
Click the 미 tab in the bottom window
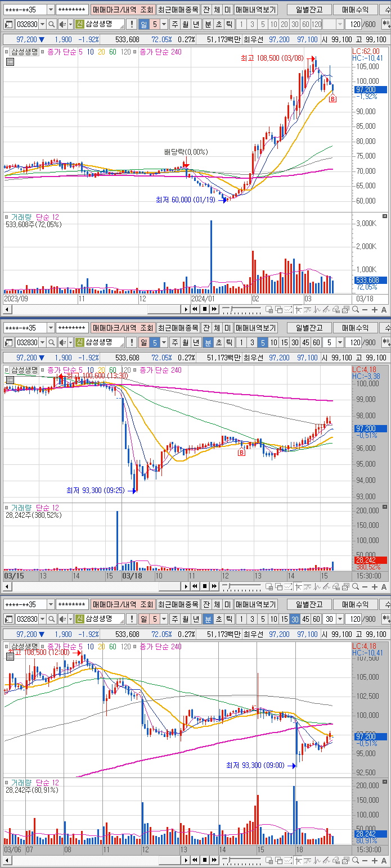click(x=227, y=604)
